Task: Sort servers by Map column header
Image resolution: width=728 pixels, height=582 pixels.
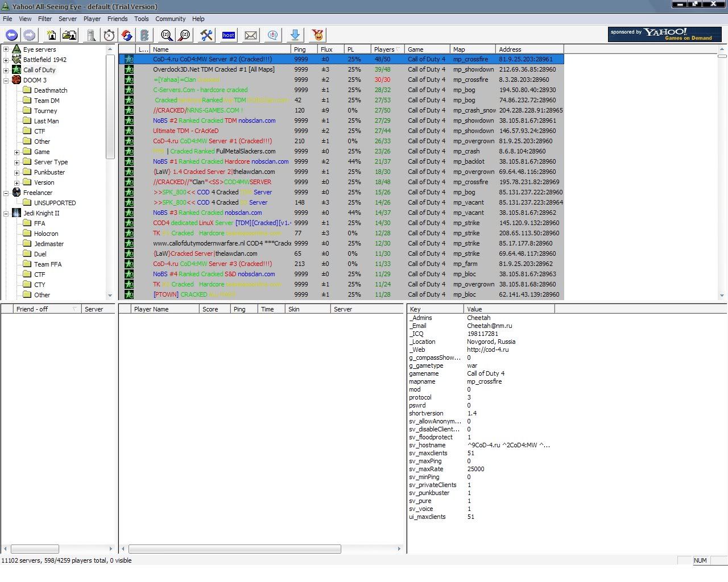Action: [473, 49]
